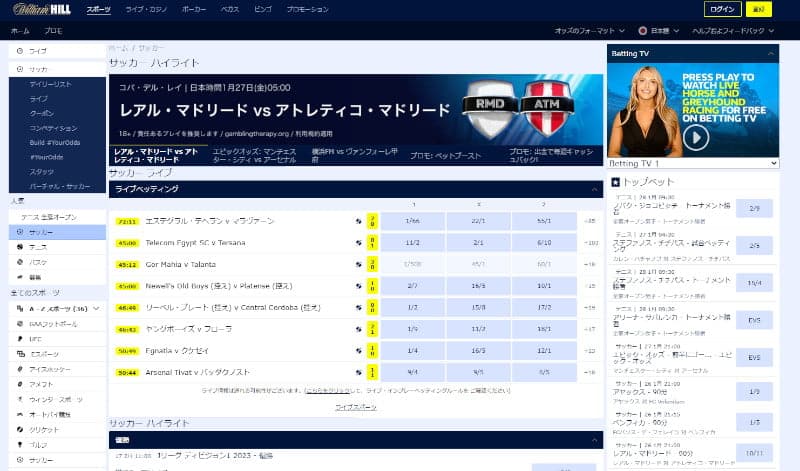Open the オッズのフォーマット dropdown
Image resolution: width=800 pixels, height=471 pixels.
coord(590,31)
